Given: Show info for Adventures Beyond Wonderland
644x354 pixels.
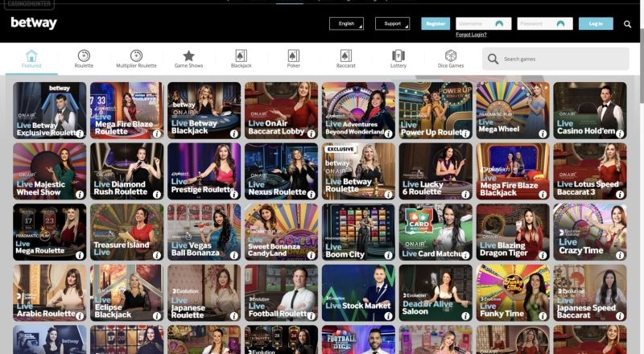Looking at the screenshot, I should coord(388,134).
